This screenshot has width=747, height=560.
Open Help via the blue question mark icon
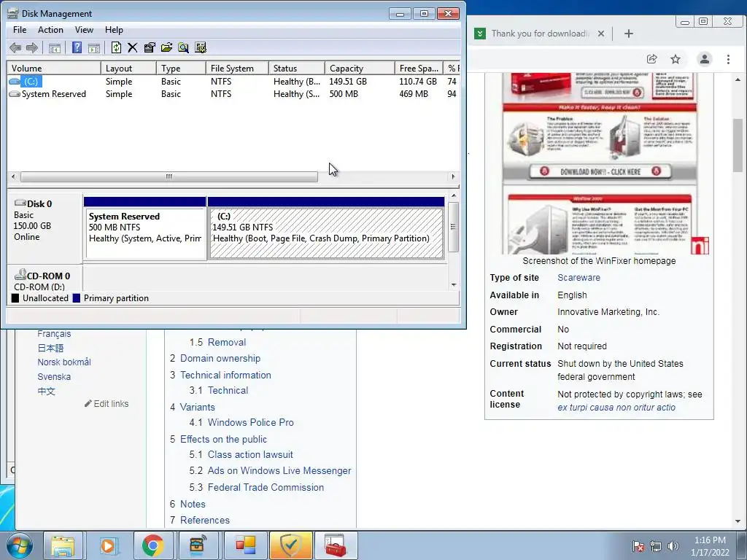tap(77, 47)
